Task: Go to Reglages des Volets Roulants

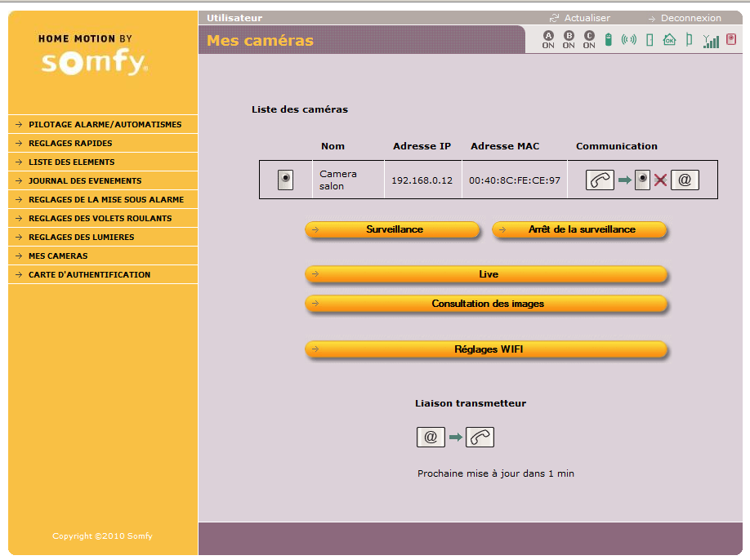Action: pyautogui.click(x=100, y=219)
